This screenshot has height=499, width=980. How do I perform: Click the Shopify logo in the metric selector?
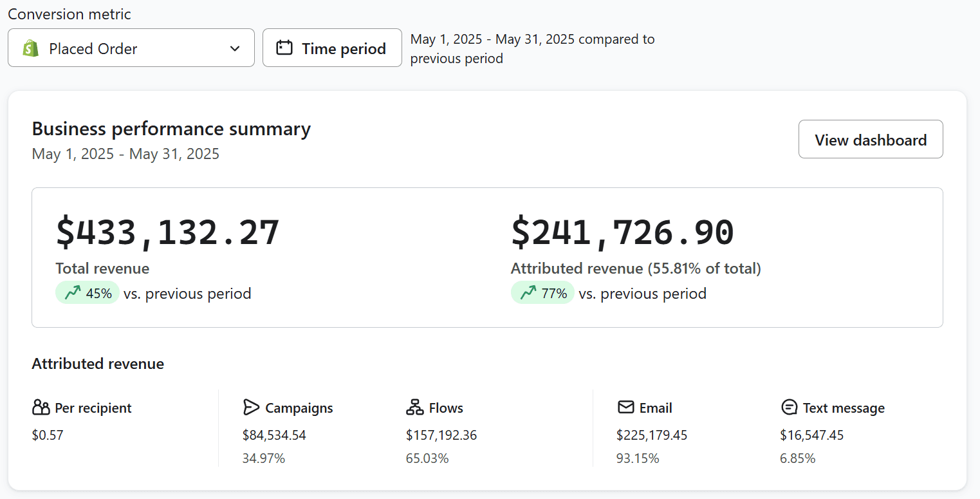(30, 48)
